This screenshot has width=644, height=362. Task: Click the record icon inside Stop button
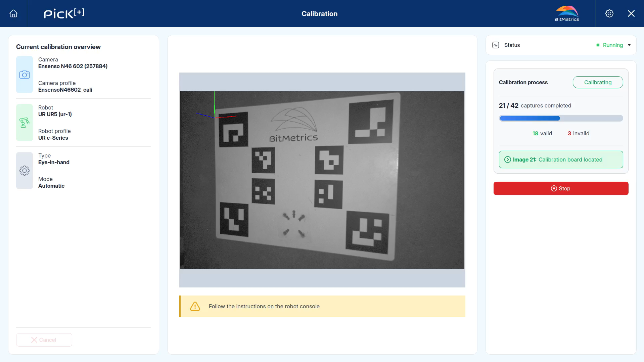click(x=554, y=188)
